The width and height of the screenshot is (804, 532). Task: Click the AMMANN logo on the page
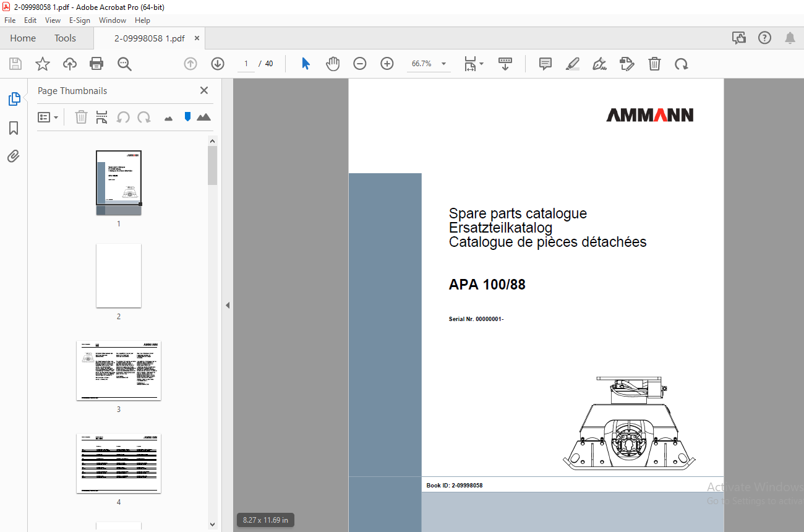pyautogui.click(x=649, y=115)
